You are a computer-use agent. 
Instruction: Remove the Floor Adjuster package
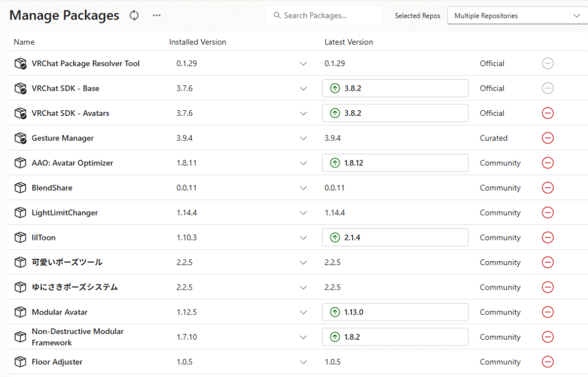click(x=547, y=362)
